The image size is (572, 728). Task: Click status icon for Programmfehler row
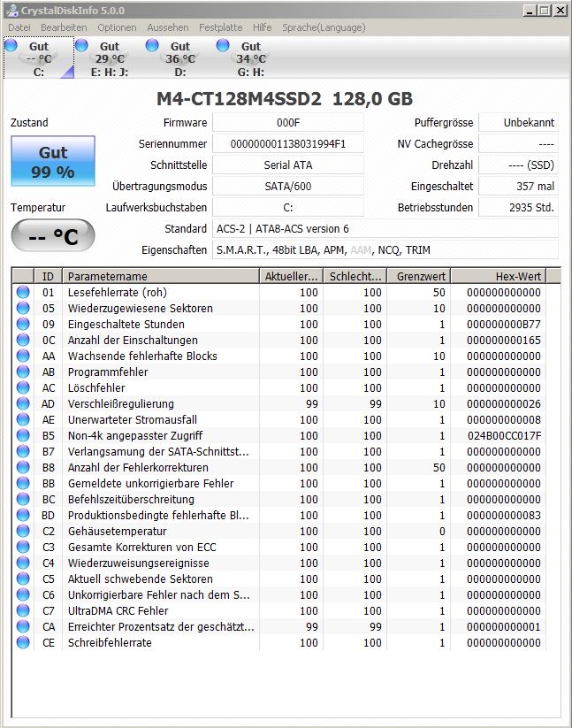click(23, 372)
